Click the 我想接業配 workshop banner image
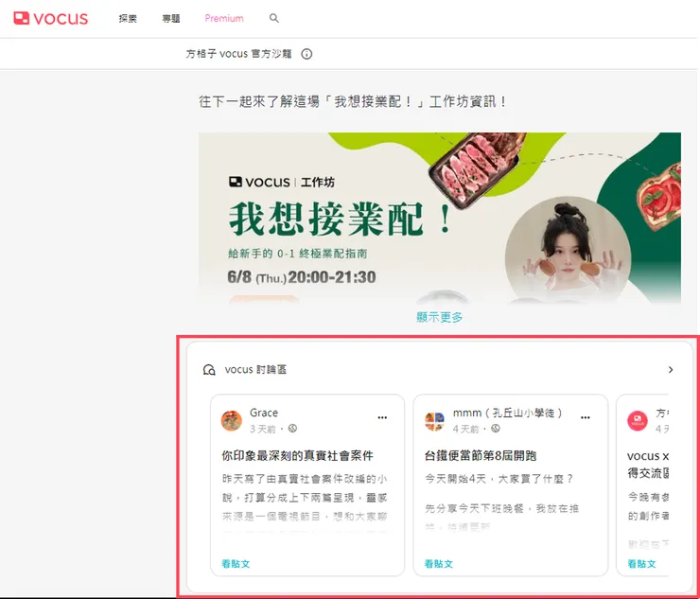This screenshot has width=700, height=599. pos(440,218)
